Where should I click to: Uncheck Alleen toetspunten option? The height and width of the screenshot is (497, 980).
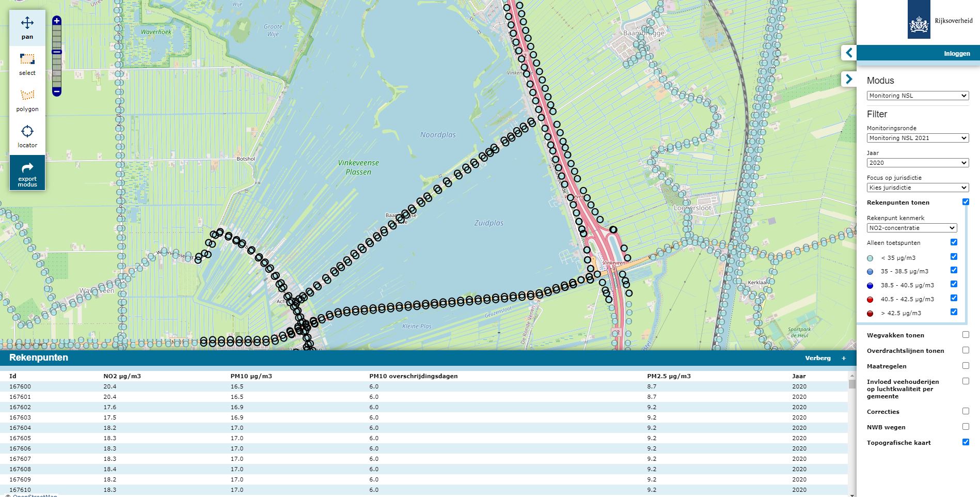(954, 242)
